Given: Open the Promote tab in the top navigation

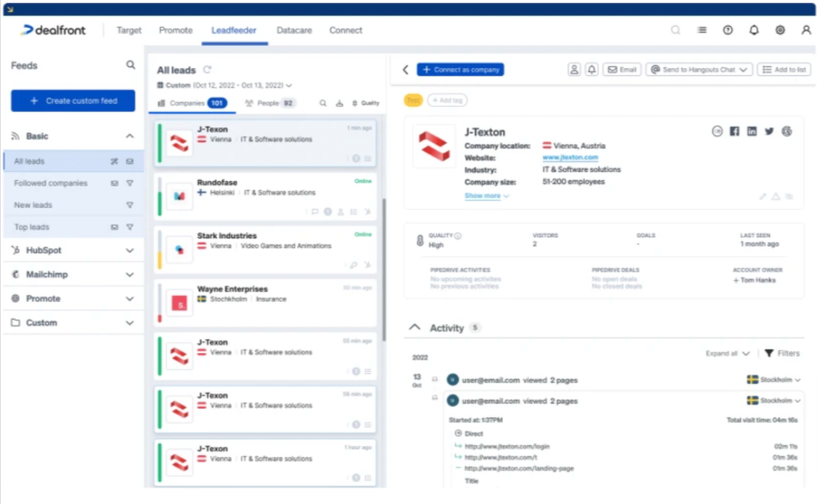Looking at the screenshot, I should click(176, 30).
